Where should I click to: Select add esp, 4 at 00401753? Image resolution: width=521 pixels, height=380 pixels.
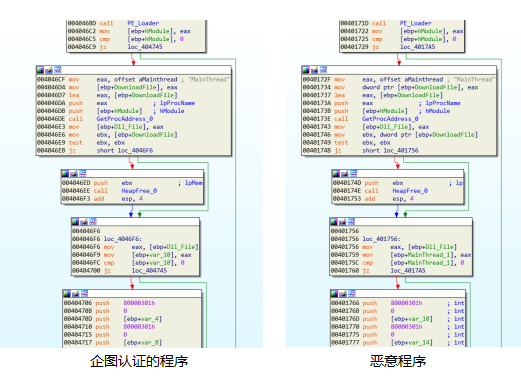[373, 199]
